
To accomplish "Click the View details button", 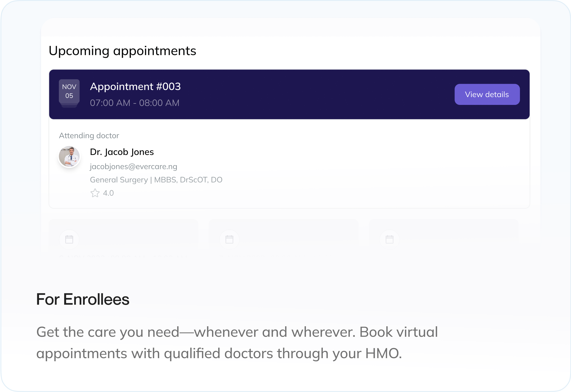I will [487, 95].
